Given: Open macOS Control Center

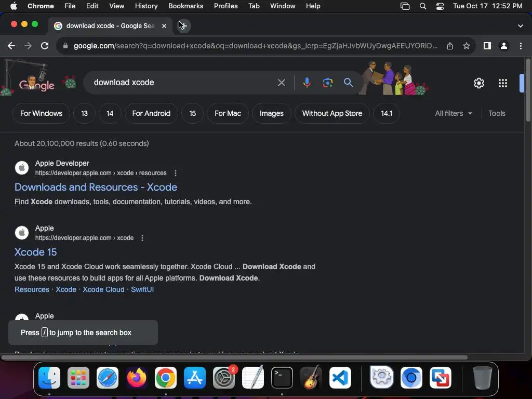Looking at the screenshot, I should [x=440, y=6].
